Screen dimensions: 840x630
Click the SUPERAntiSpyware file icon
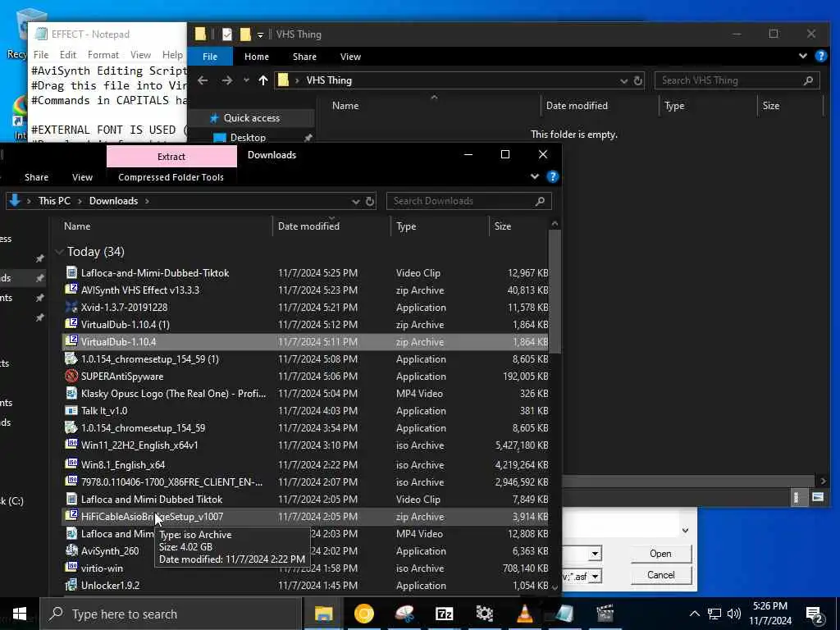tap(71, 376)
